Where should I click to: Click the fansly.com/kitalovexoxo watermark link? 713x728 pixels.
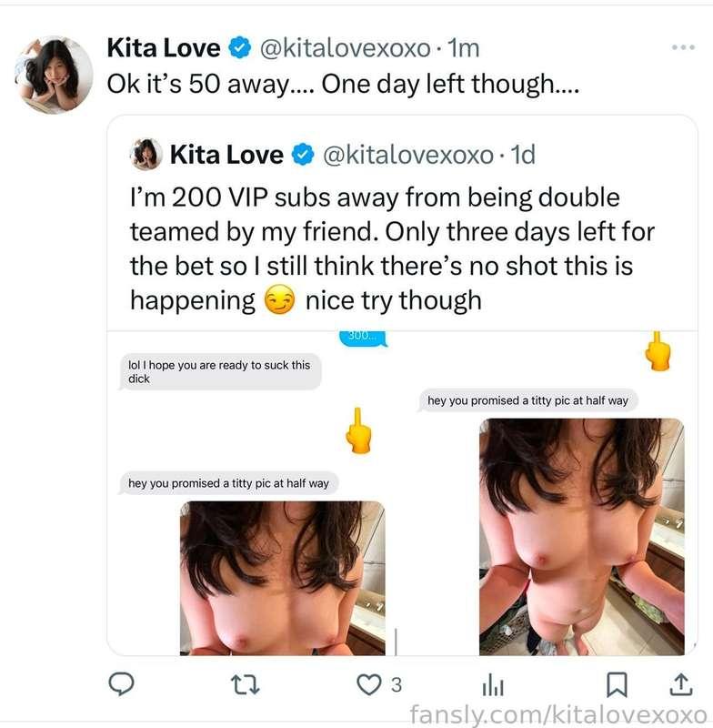point(558,714)
